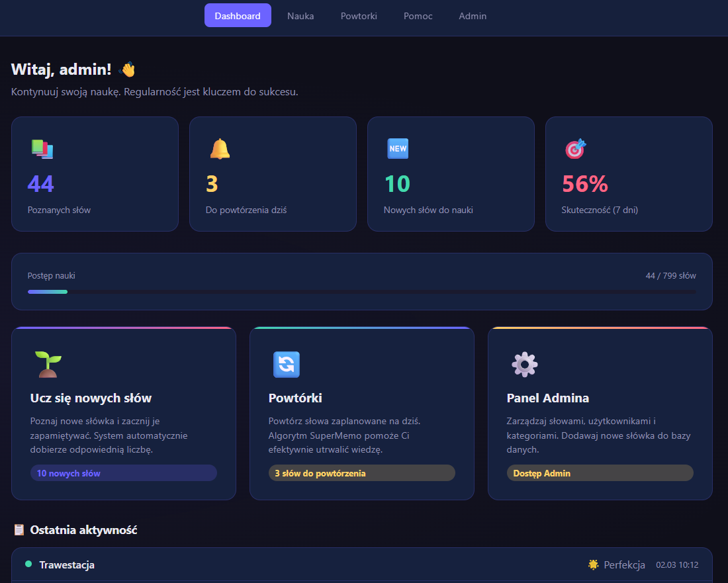Image resolution: width=728 pixels, height=583 pixels.
Task: Click the bell icon for reviews due
Action: (220, 149)
